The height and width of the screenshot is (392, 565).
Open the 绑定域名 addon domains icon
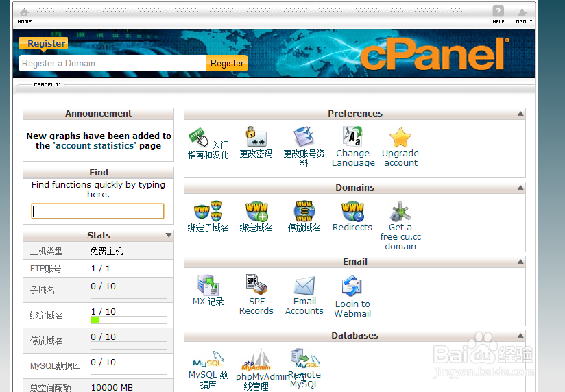coord(256,211)
